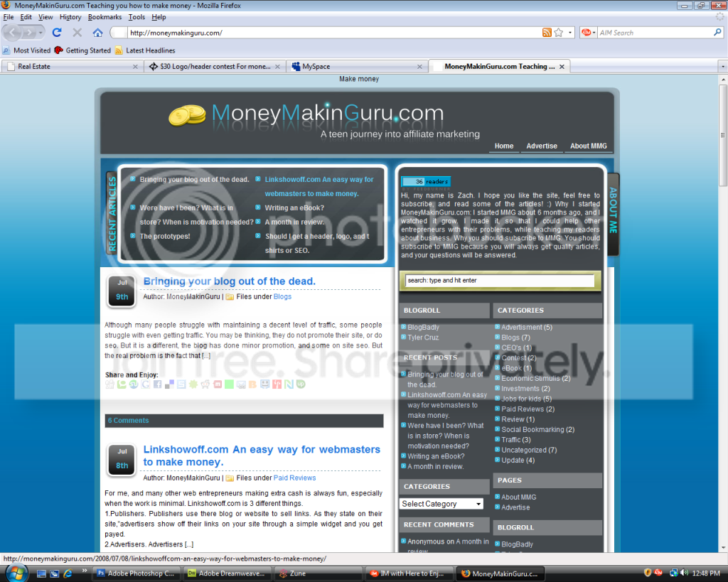Open the Tyler Cruz blogroll link
Image resolution: width=728 pixels, height=582 pixels.
pos(423,338)
